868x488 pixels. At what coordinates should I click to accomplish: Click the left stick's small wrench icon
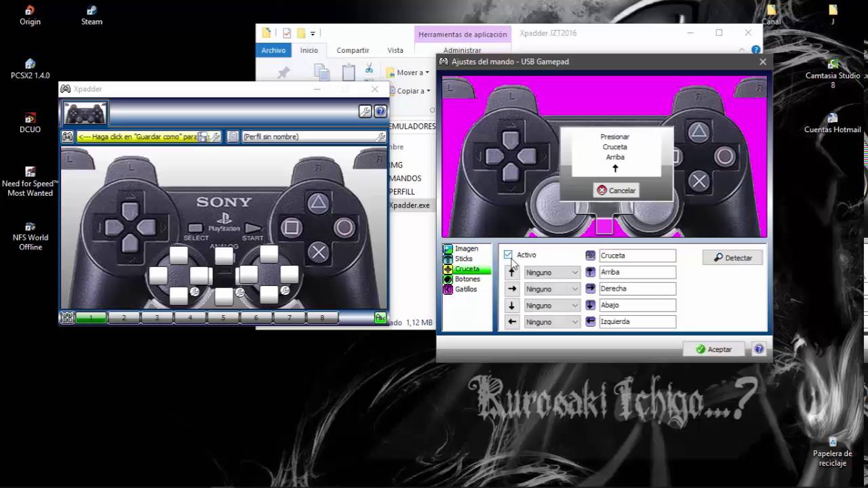[x=195, y=291]
